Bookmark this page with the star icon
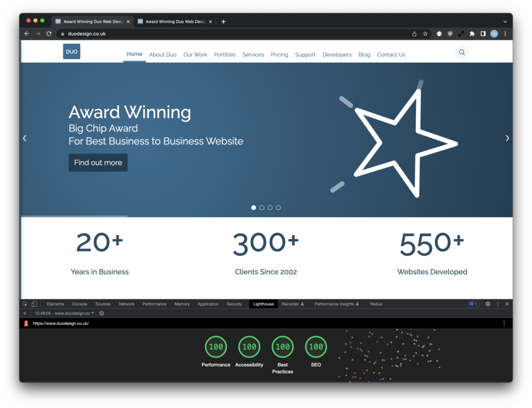 click(426, 34)
